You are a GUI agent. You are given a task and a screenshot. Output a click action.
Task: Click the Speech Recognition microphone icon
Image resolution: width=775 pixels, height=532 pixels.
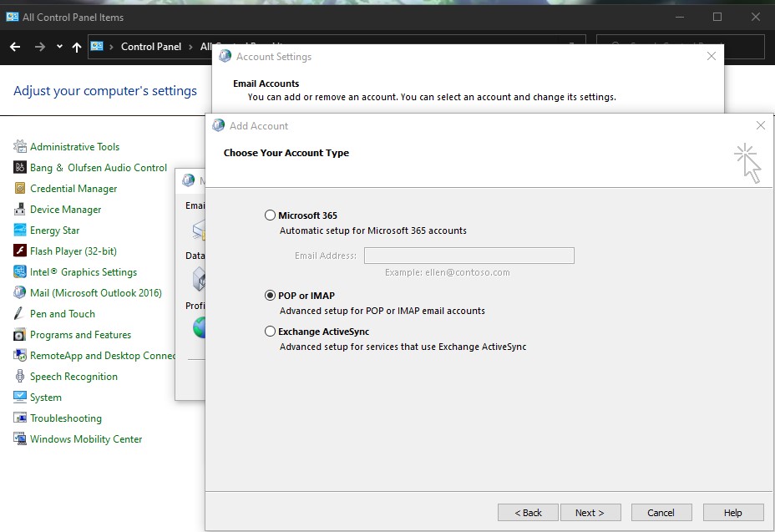point(20,377)
